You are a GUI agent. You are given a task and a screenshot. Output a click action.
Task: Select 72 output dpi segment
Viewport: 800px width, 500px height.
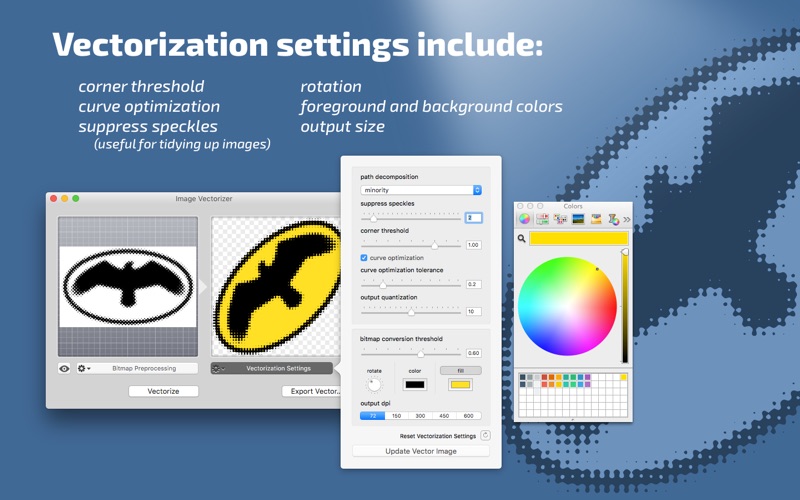(x=372, y=416)
